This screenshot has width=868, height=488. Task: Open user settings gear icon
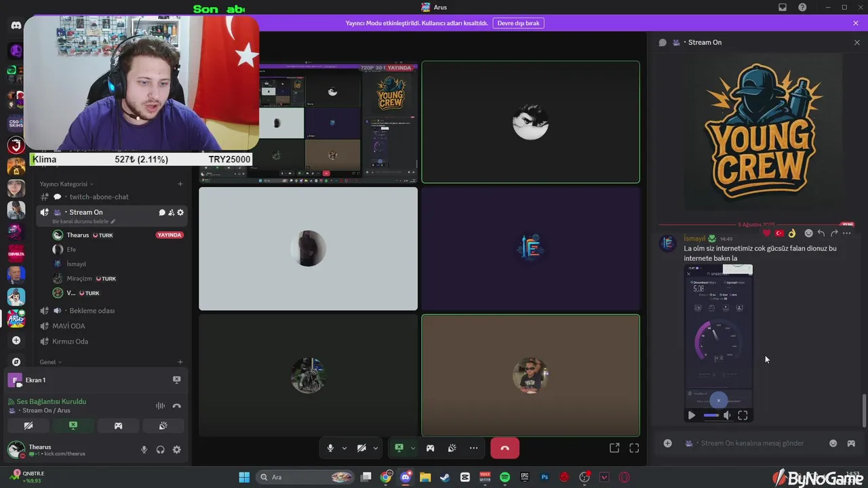pos(177,449)
